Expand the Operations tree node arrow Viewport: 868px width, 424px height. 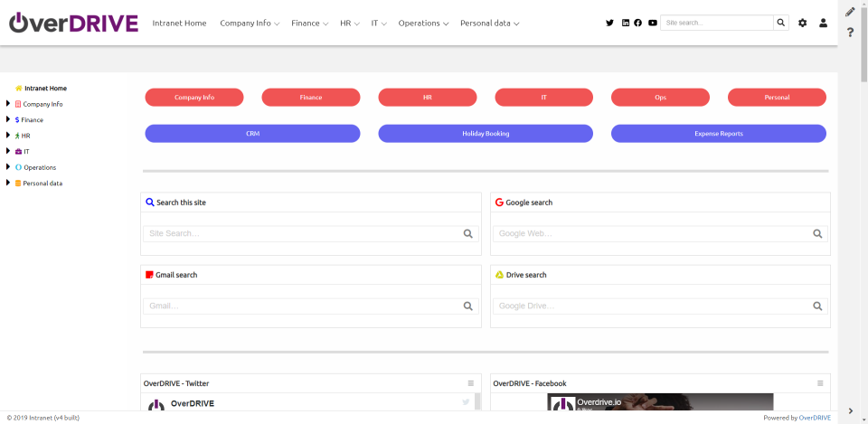[x=8, y=166]
